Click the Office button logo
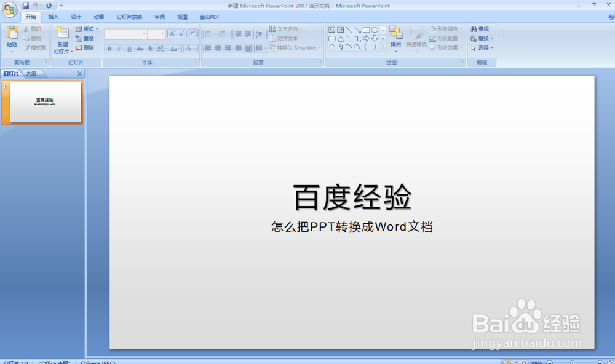 point(9,9)
